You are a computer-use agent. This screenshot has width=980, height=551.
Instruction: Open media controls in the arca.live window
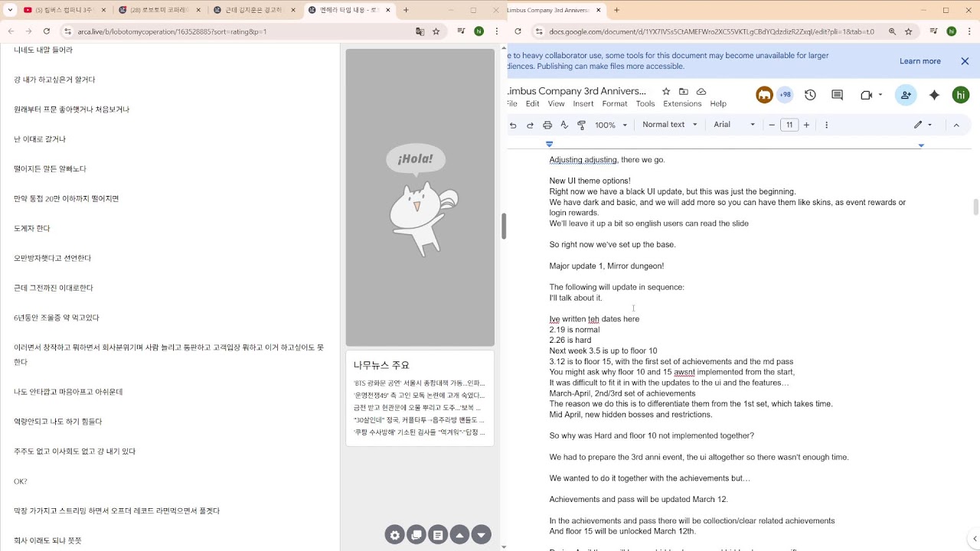click(x=460, y=31)
